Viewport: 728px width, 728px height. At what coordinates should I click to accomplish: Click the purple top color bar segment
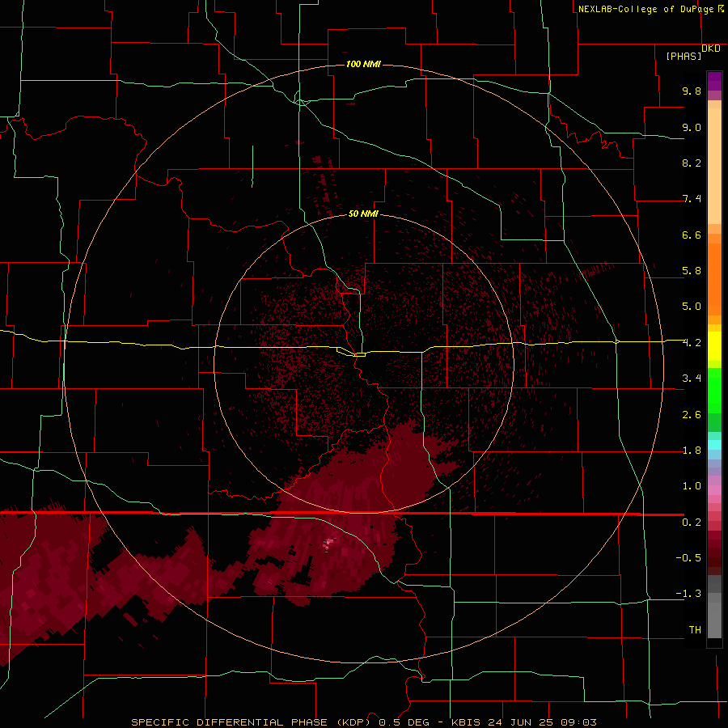[x=714, y=81]
